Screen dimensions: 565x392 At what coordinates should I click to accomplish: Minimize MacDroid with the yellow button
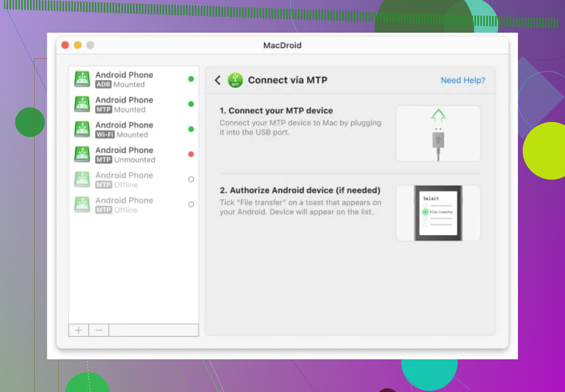coord(78,45)
